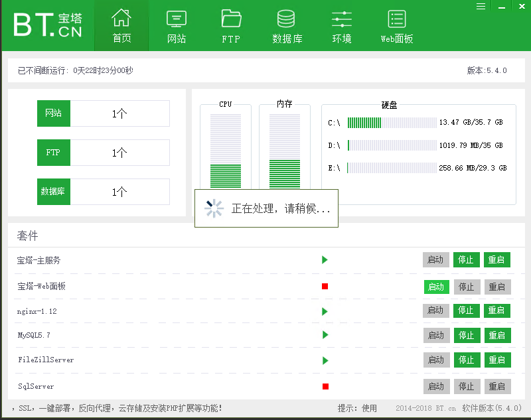This screenshot has height=420, width=531.
Task: Start 宝塔-Web面板 with 启动
Action: point(437,287)
